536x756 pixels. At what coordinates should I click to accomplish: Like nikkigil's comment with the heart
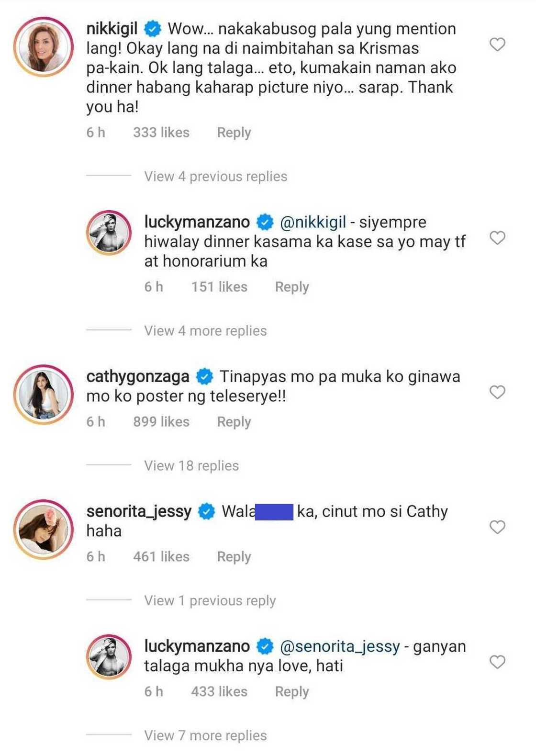(497, 45)
